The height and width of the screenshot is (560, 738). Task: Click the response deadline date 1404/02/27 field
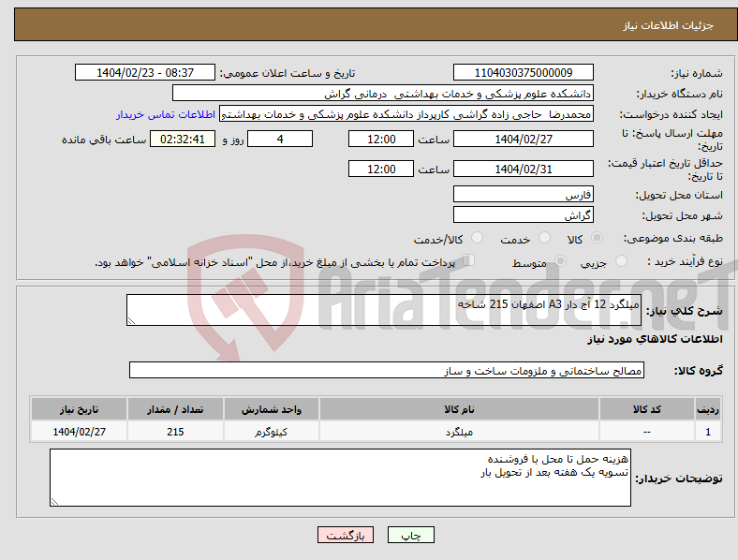(523, 140)
